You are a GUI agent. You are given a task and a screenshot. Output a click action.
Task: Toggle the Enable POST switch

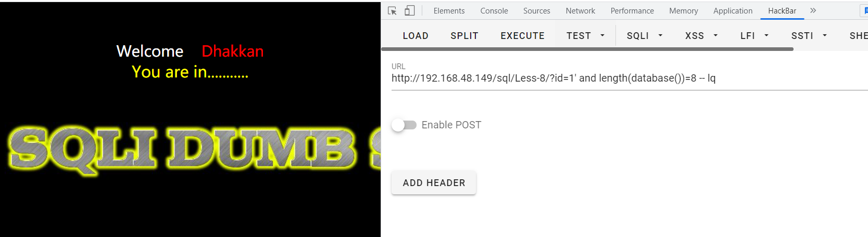coord(404,125)
